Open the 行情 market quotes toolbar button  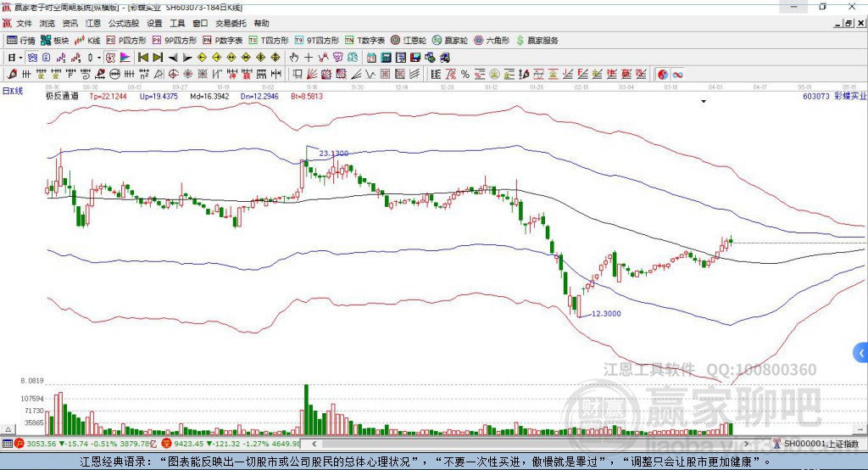click(20, 41)
